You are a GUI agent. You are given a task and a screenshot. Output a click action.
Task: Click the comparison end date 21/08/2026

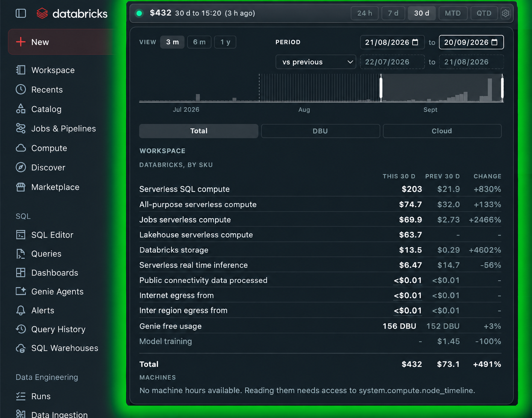pos(471,62)
